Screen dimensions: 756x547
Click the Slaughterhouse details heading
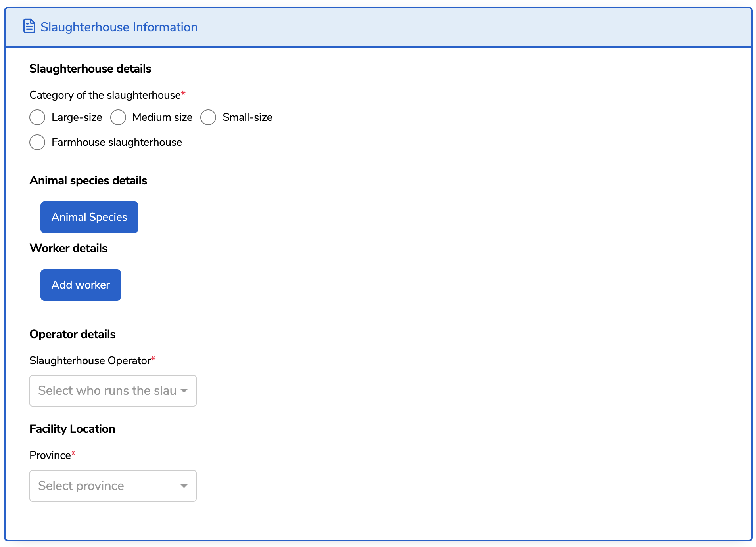point(90,69)
